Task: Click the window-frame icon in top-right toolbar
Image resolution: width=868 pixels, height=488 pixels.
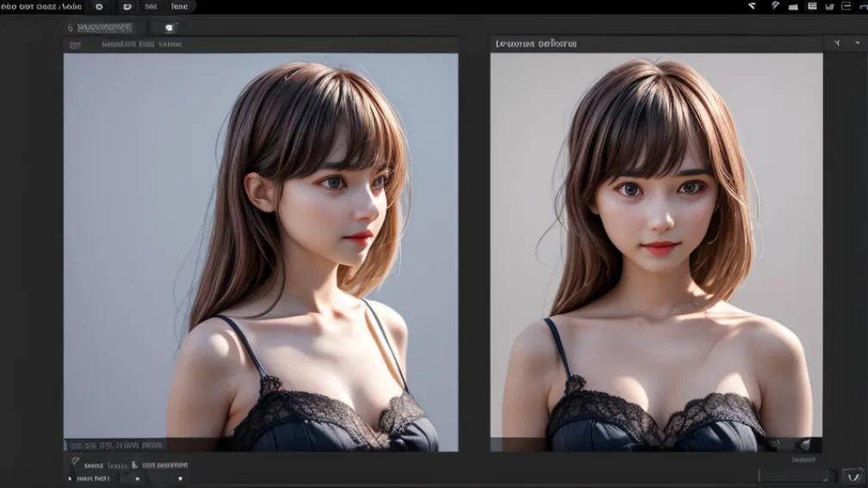Action: click(x=846, y=6)
